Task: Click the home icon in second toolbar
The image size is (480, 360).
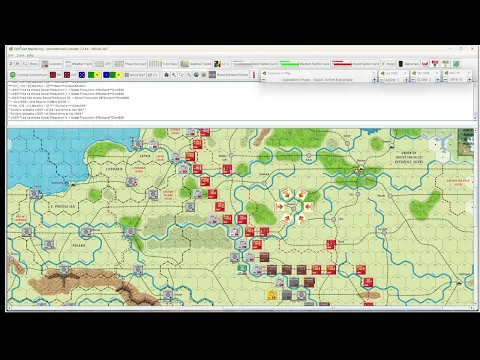Action: point(167,75)
